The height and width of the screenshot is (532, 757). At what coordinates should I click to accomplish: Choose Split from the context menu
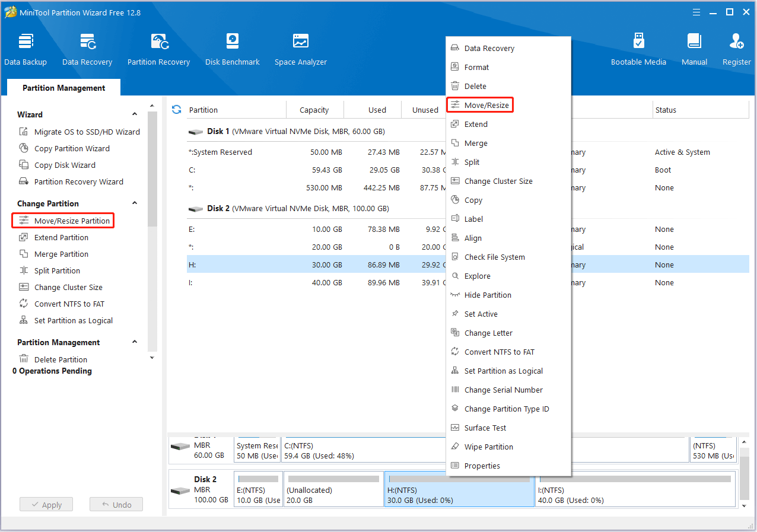(x=508, y=163)
